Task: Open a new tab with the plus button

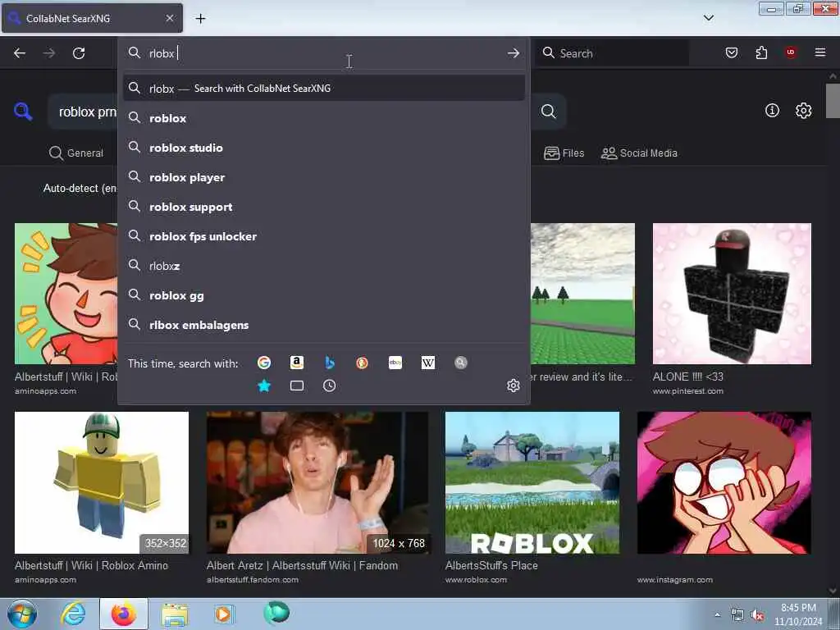Action: (200, 18)
